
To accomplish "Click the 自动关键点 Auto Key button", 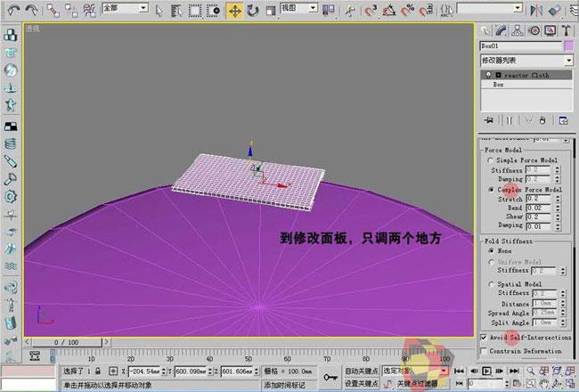I will coord(362,371).
